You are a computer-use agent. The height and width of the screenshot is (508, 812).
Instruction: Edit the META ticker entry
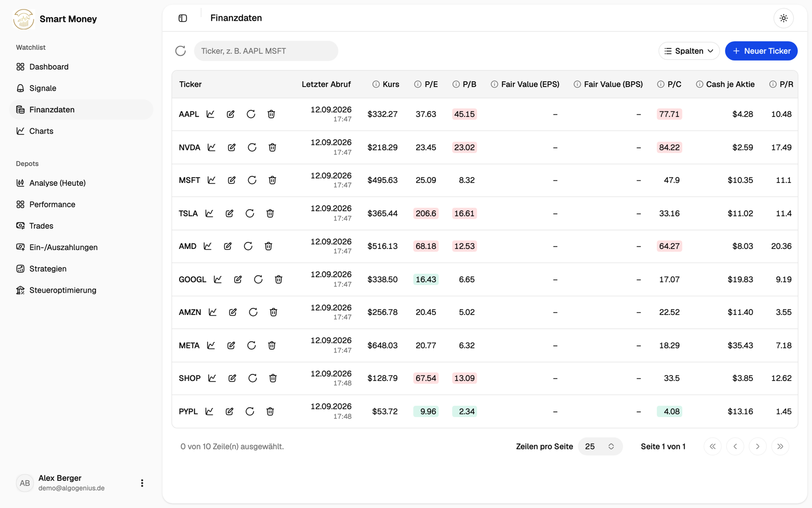pos(231,345)
